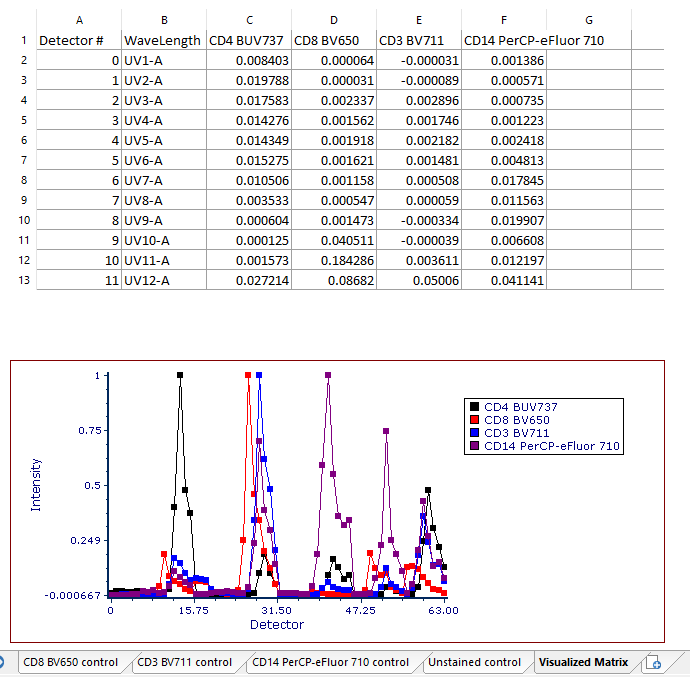Click the Intensity axis label on chart
690x677 pixels.
pos(37,485)
